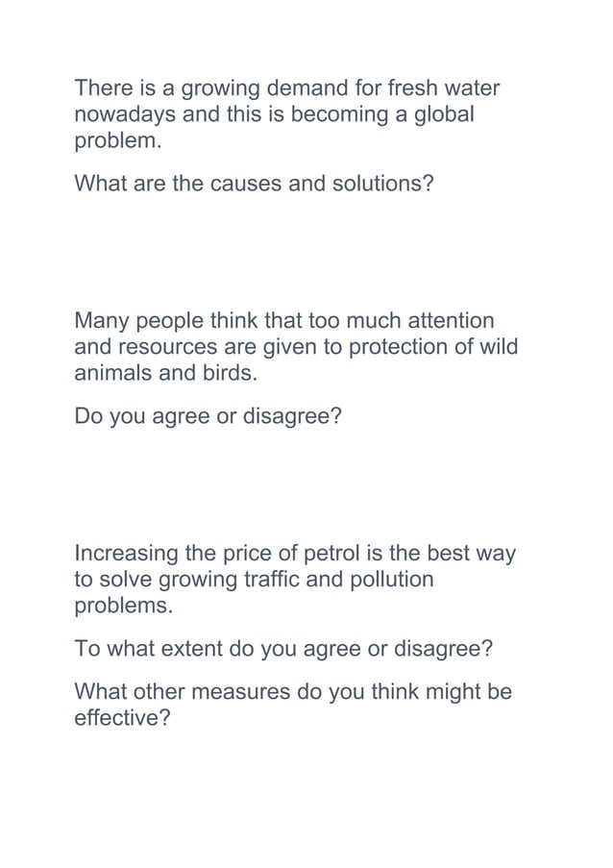Image resolution: width=613 pixels, height=868 pixels.
Task: Click the single word 'problem.' in first prompt
Action: [118, 141]
